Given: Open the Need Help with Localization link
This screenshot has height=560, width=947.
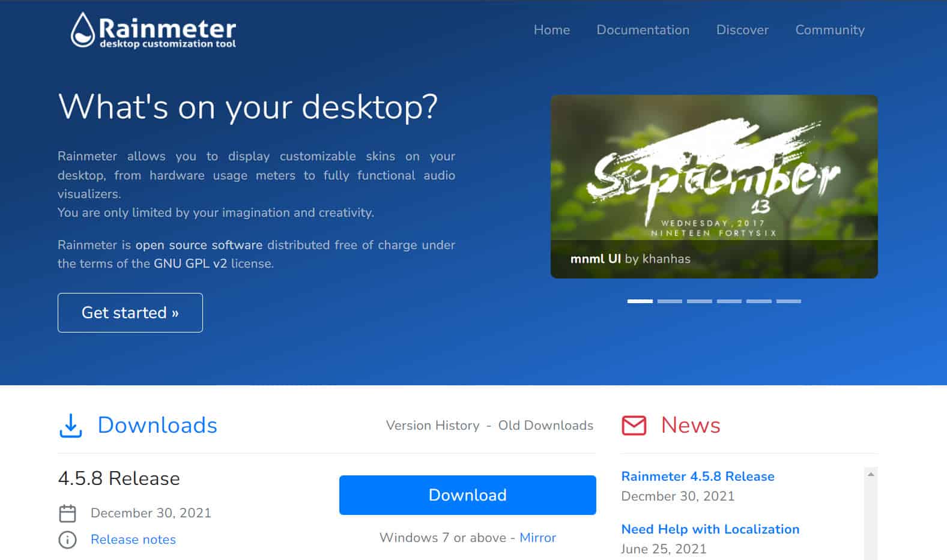Looking at the screenshot, I should click(710, 529).
